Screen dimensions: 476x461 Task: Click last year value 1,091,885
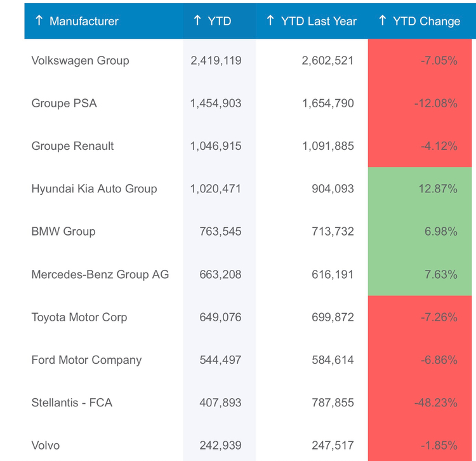coord(328,146)
